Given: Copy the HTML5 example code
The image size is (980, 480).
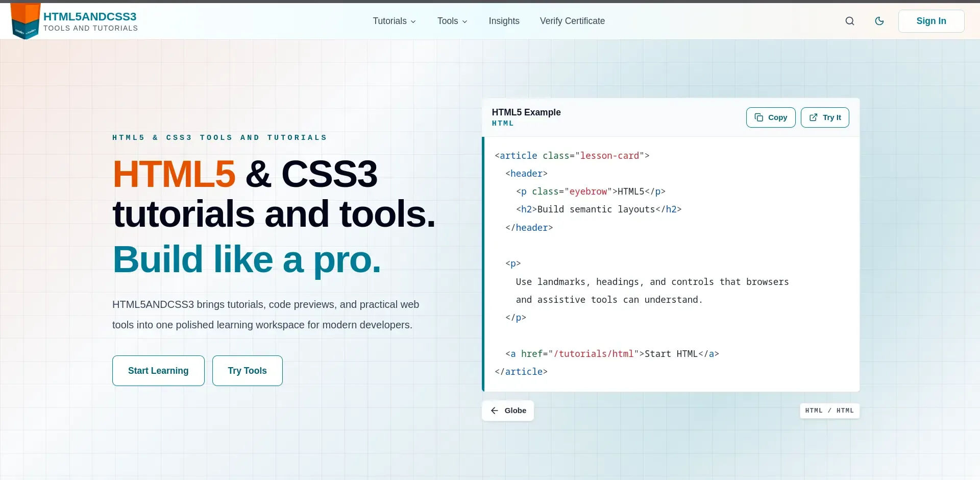Looking at the screenshot, I should pyautogui.click(x=771, y=117).
